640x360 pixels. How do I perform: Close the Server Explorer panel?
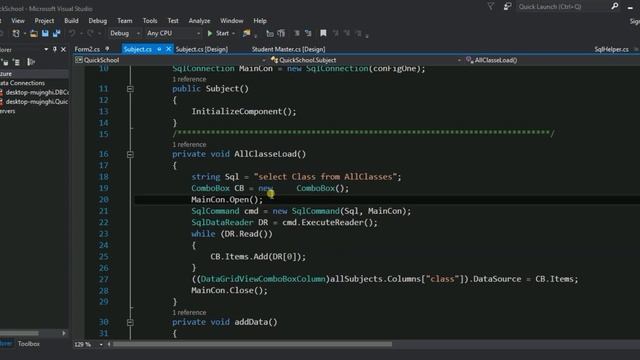point(63,49)
